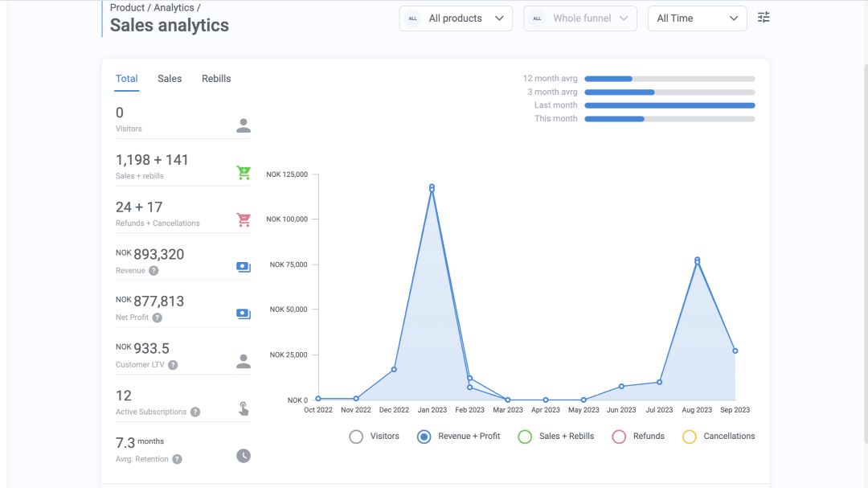Open the All products dropdown
The image size is (868, 488).
pyautogui.click(x=456, y=18)
